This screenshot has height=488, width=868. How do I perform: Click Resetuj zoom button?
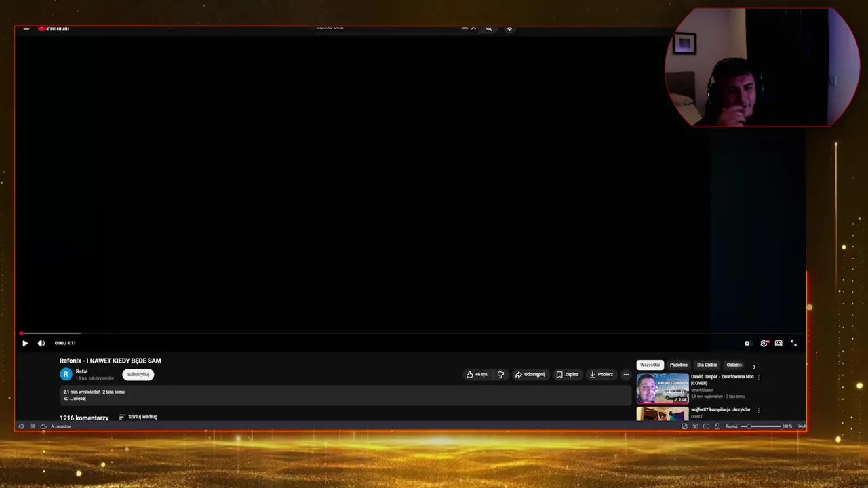point(732,426)
